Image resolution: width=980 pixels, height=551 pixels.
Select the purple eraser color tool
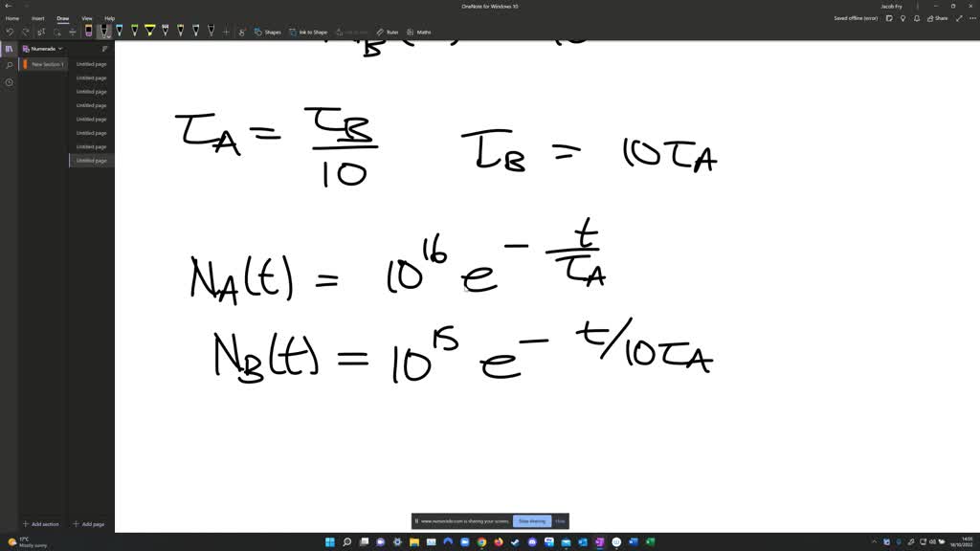point(87,32)
